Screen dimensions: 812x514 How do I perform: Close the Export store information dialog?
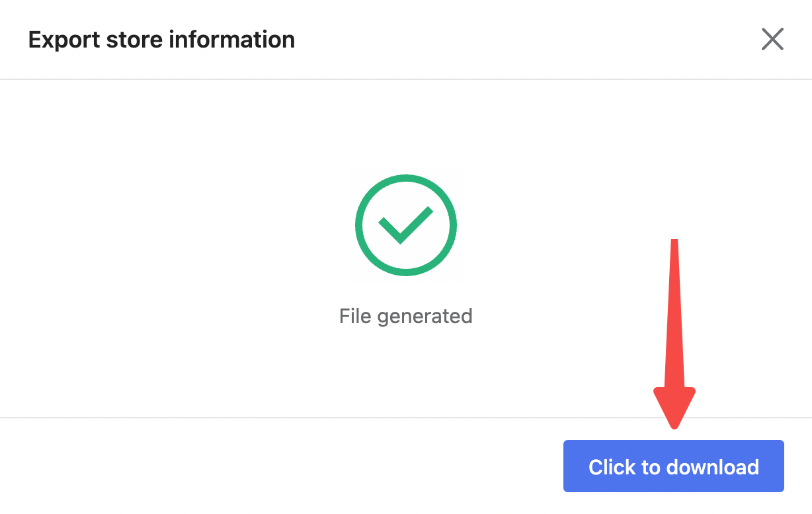[x=772, y=40]
